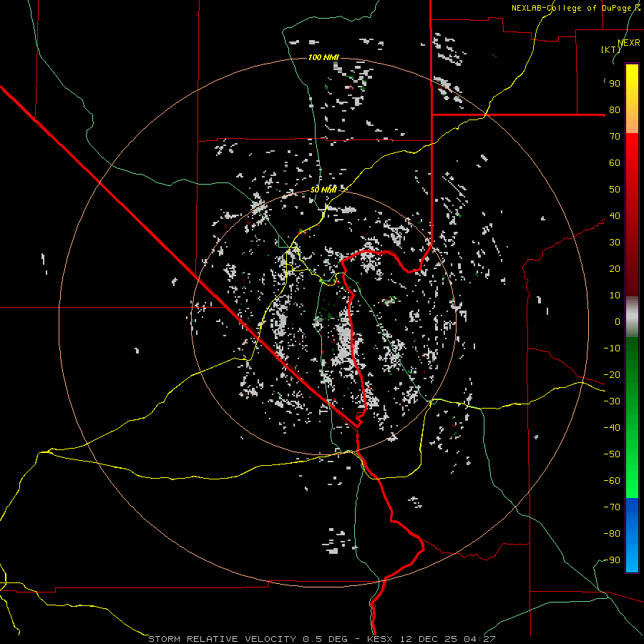The height and width of the screenshot is (644, 644).
Task: Click the -60 value on the velocity scale
Action: tap(612, 481)
